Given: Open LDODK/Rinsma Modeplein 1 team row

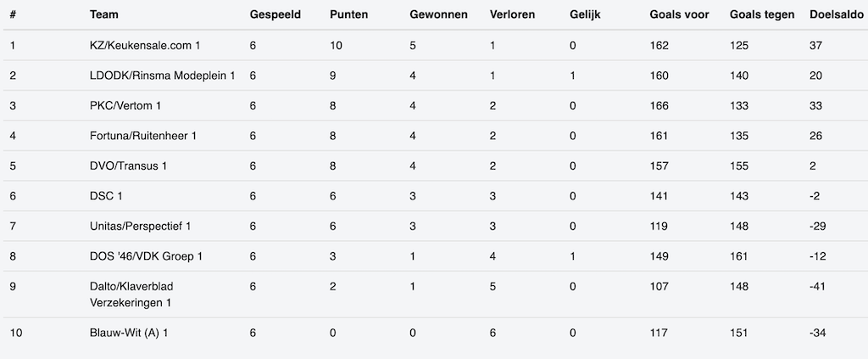Looking at the screenshot, I should (162, 76).
